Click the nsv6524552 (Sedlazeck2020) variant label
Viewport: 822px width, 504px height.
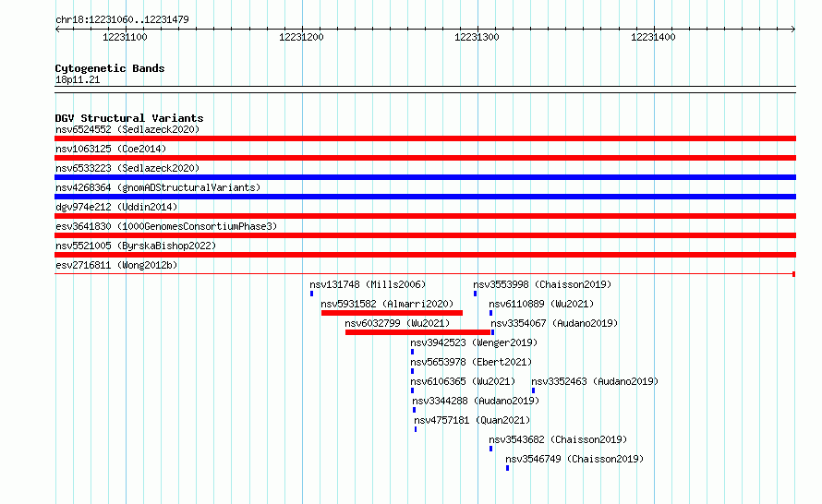click(127, 129)
